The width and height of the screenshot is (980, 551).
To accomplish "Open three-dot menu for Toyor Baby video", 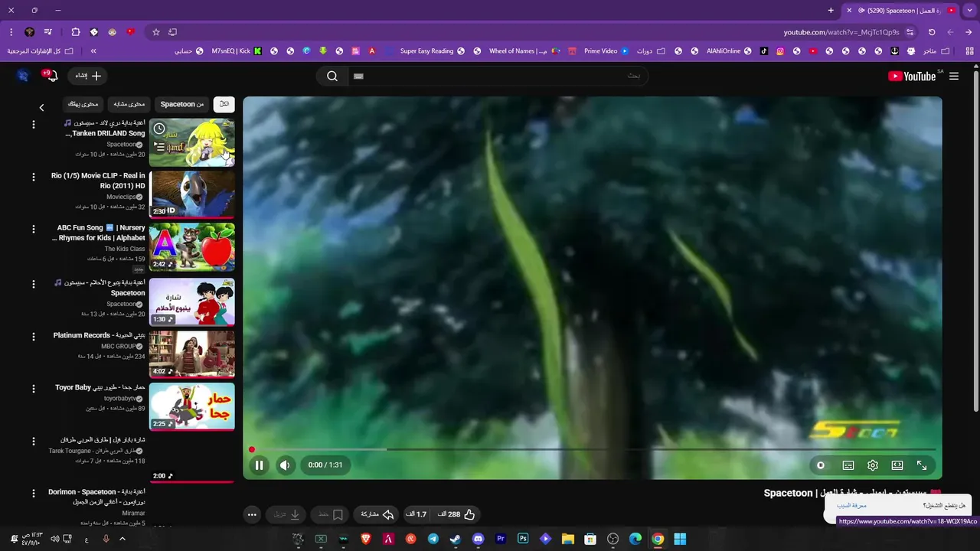I will click(33, 389).
